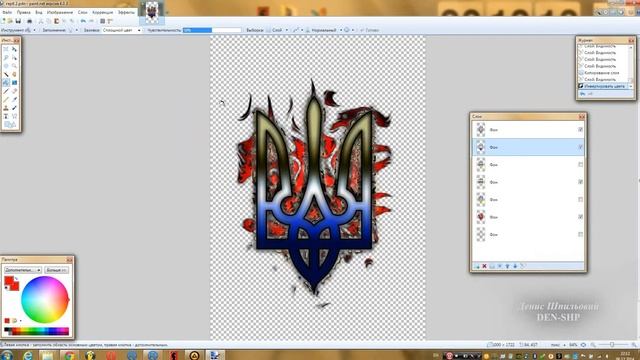Click undo button in Журнал history panel
This screenshot has width=640, height=360.
582,94
